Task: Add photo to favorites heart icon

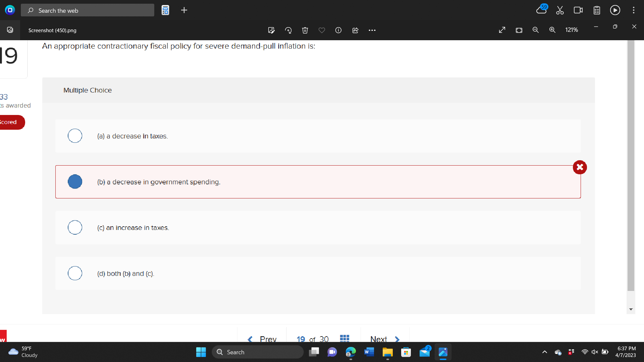Action: [322, 31]
